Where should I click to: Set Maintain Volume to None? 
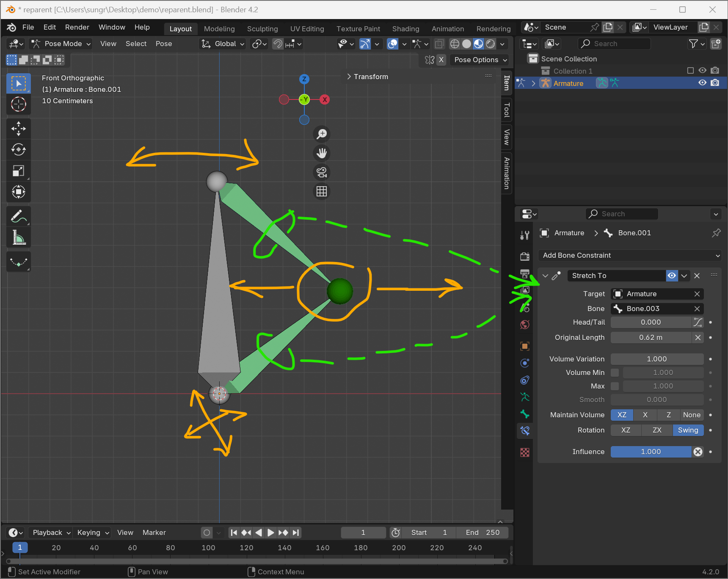pyautogui.click(x=692, y=415)
